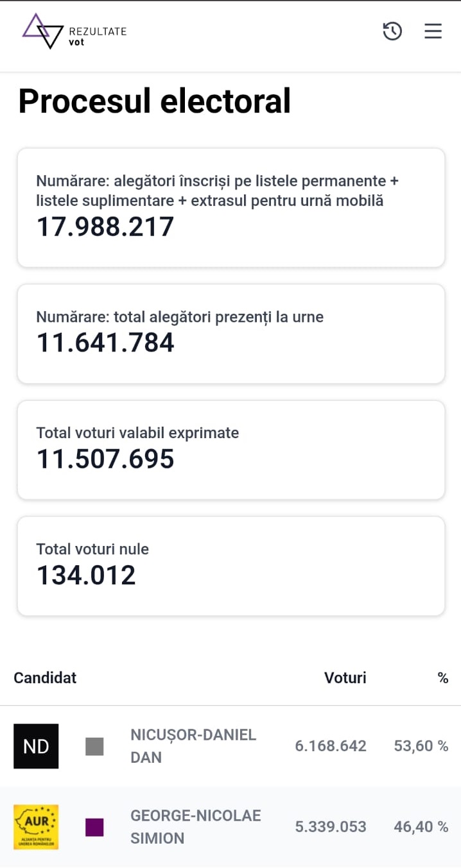The image size is (461, 868).
Task: Select the registered voters count card
Action: (x=231, y=208)
